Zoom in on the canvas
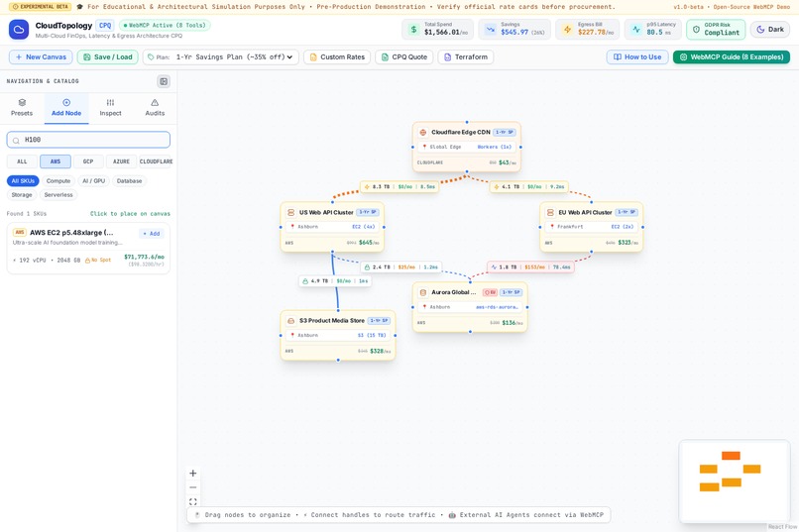This screenshot has height=532, width=799. pos(193,473)
